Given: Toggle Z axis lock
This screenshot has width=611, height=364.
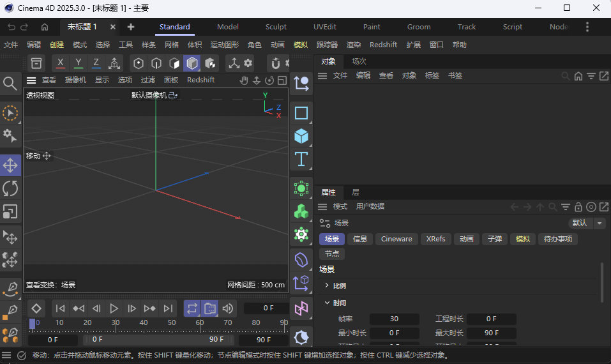Looking at the screenshot, I should pyautogui.click(x=96, y=63).
